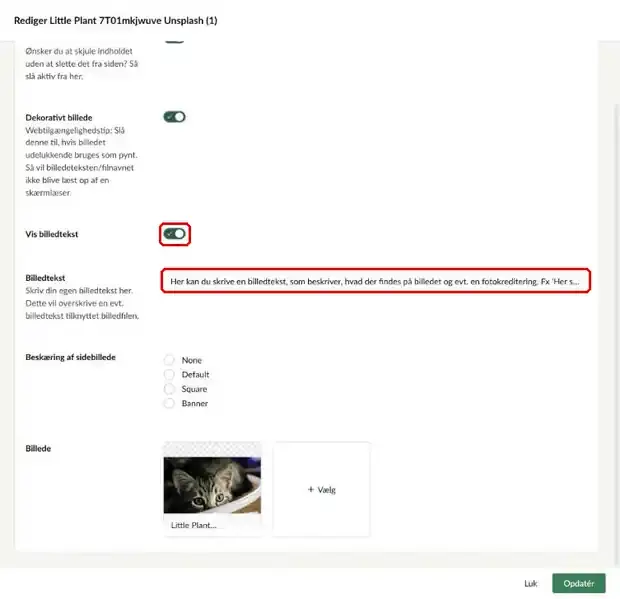620x599 pixels.
Task: Click the Little Plant... file name
Action: pyautogui.click(x=193, y=525)
